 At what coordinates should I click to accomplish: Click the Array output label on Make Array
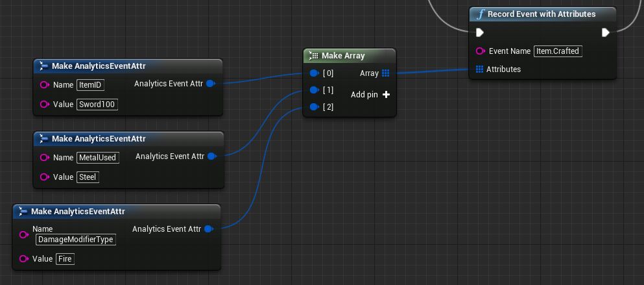click(x=369, y=73)
